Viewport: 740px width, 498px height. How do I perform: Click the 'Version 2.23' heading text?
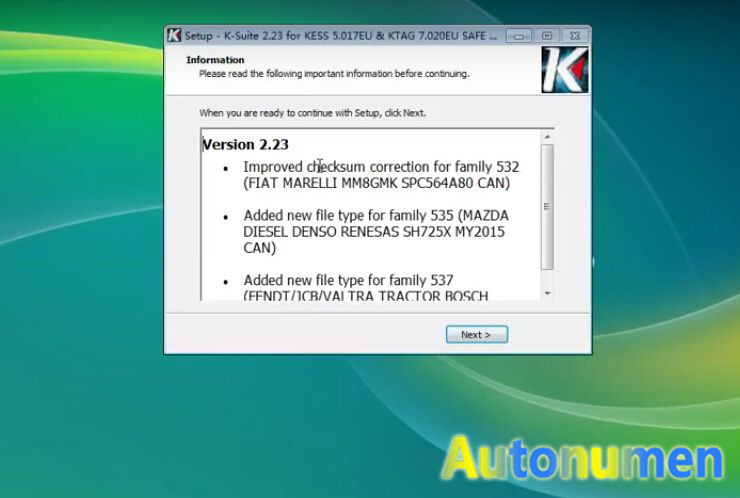245,144
